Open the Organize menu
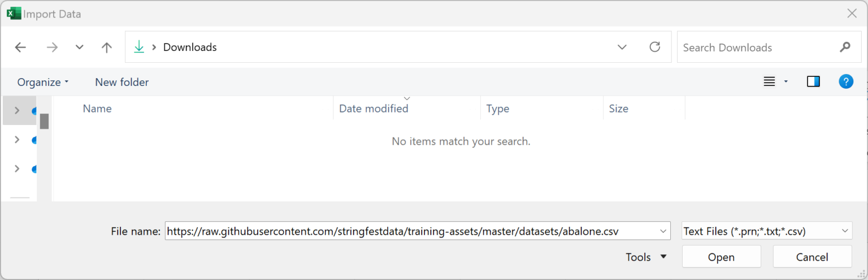Image resolution: width=868 pixels, height=280 pixels. tap(42, 82)
